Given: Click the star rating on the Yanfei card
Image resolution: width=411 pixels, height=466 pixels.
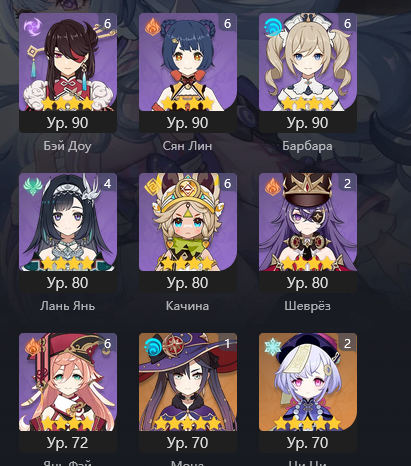Looking at the screenshot, I should [68, 423].
